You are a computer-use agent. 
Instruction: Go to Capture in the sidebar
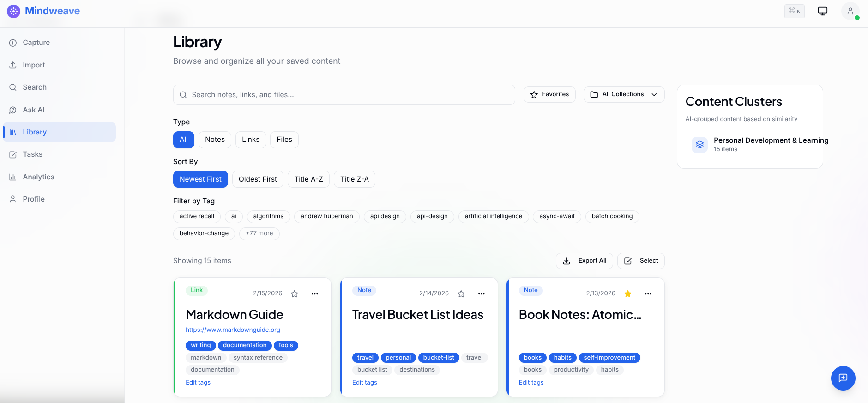(x=59, y=43)
